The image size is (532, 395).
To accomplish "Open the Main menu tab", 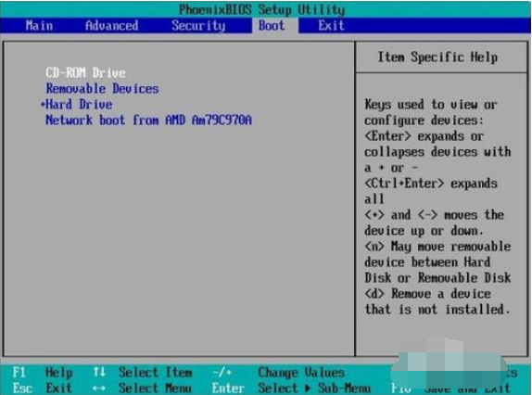I will point(39,25).
